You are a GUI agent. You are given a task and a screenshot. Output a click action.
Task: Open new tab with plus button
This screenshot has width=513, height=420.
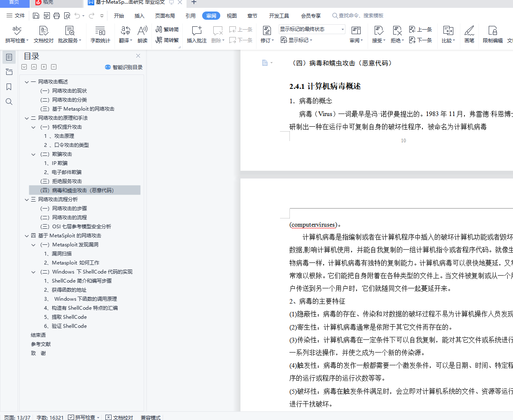(x=194, y=2)
